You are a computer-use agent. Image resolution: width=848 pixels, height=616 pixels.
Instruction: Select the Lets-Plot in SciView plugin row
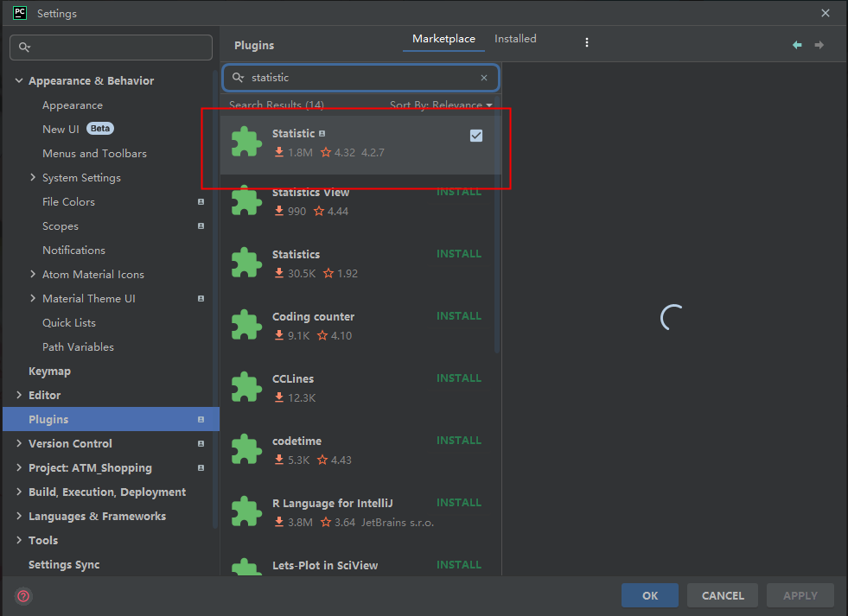360,565
